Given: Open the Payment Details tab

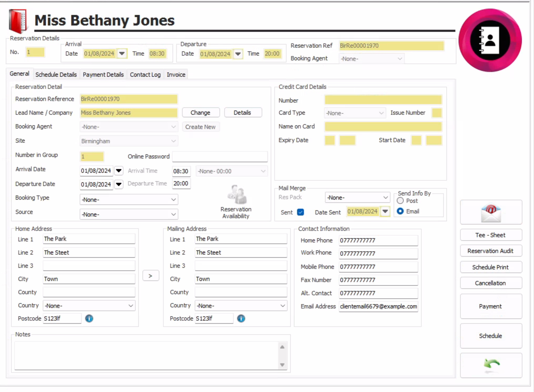Looking at the screenshot, I should (103, 75).
